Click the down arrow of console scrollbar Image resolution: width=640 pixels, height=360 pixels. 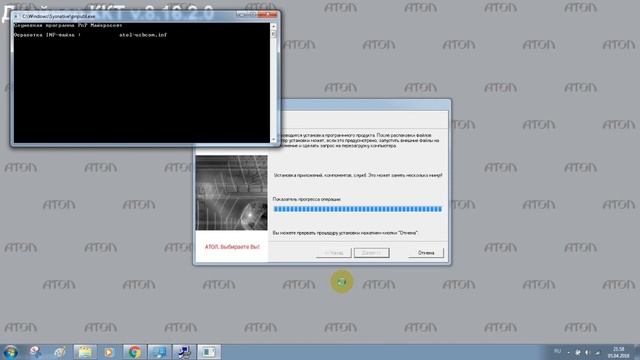(x=273, y=139)
